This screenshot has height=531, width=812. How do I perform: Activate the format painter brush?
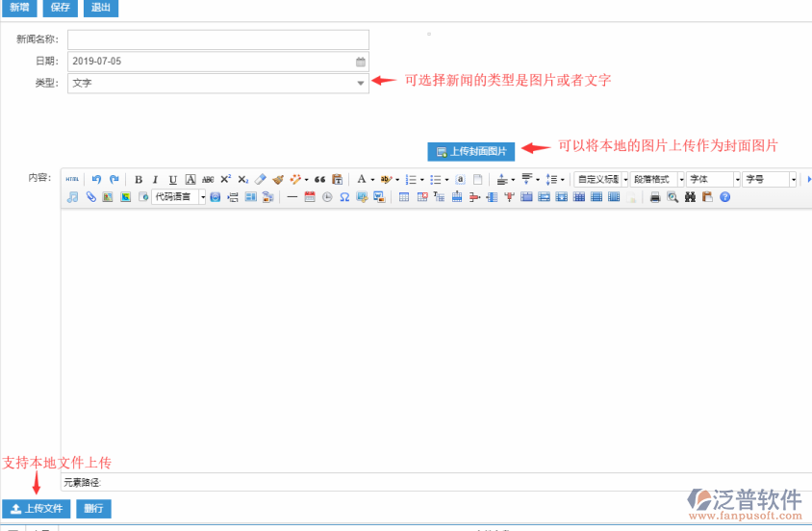tap(278, 179)
